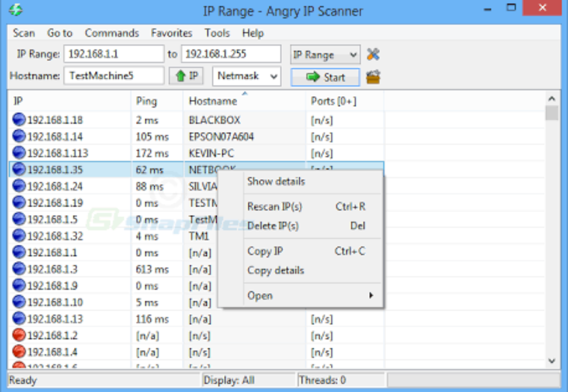Open the preferences wrench icon

tap(373, 54)
